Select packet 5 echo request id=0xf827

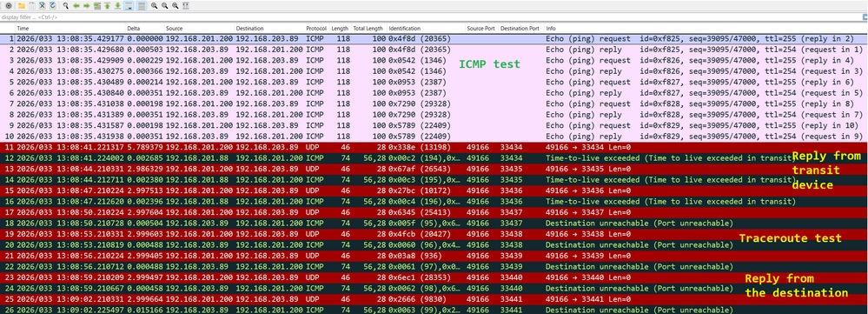[x=434, y=82]
